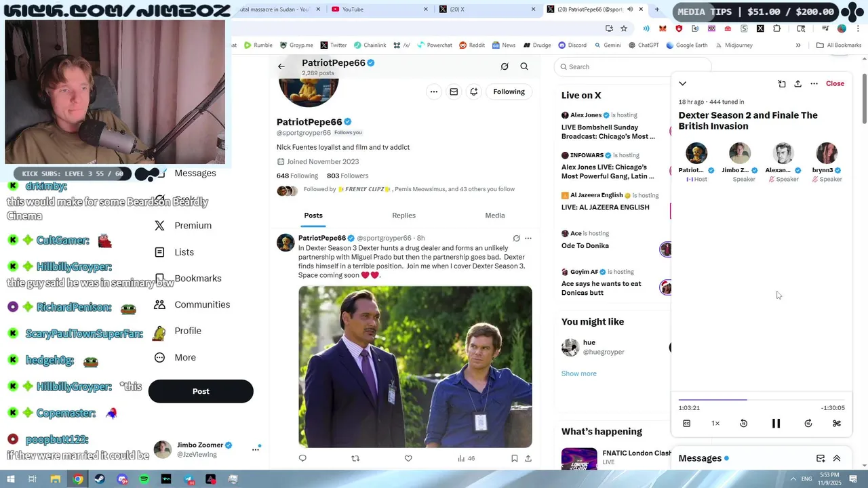
Task: Pause the Space playback
Action: click(776, 424)
